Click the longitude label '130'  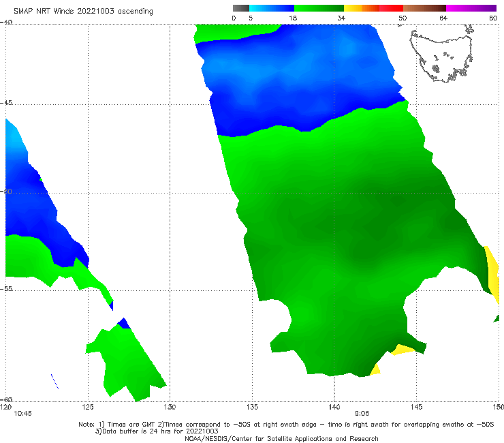click(170, 407)
